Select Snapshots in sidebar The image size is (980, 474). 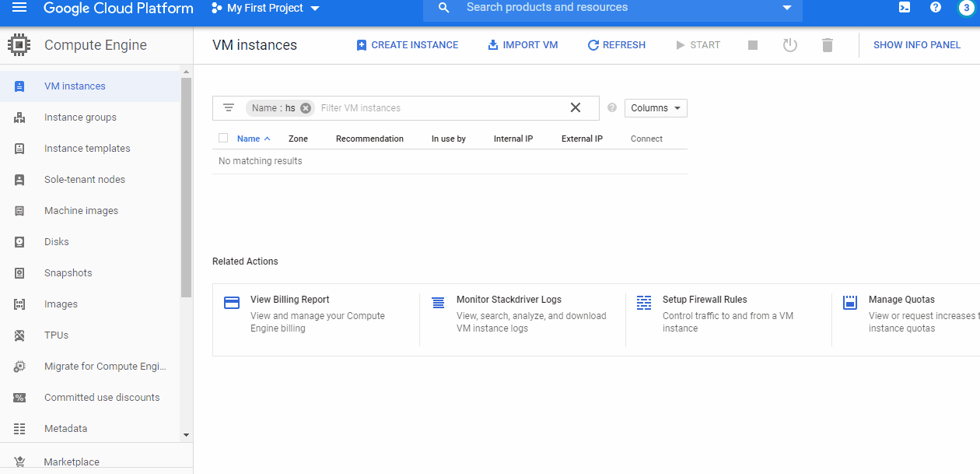pos(68,273)
